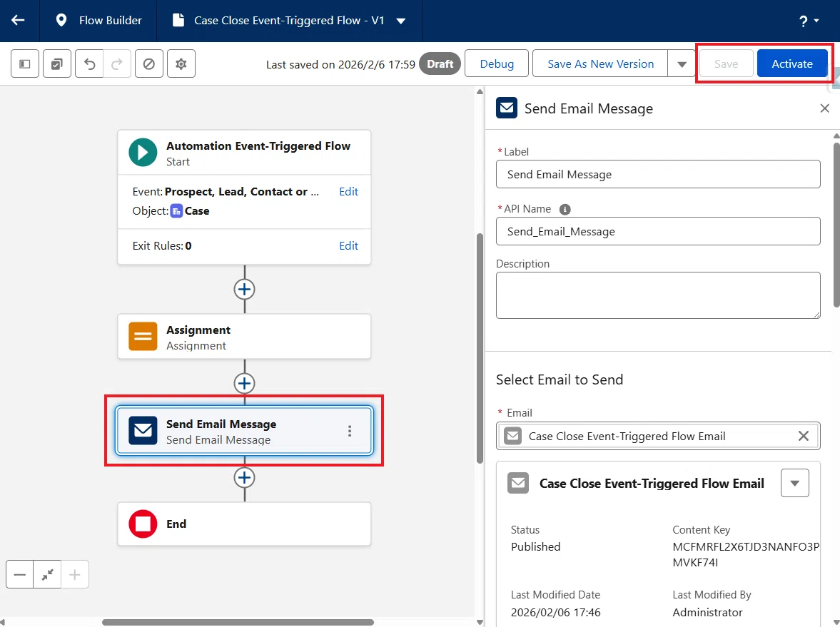Toggle the toolbox sidebar panel icon
Viewport: 840px width, 627px height.
[x=25, y=63]
